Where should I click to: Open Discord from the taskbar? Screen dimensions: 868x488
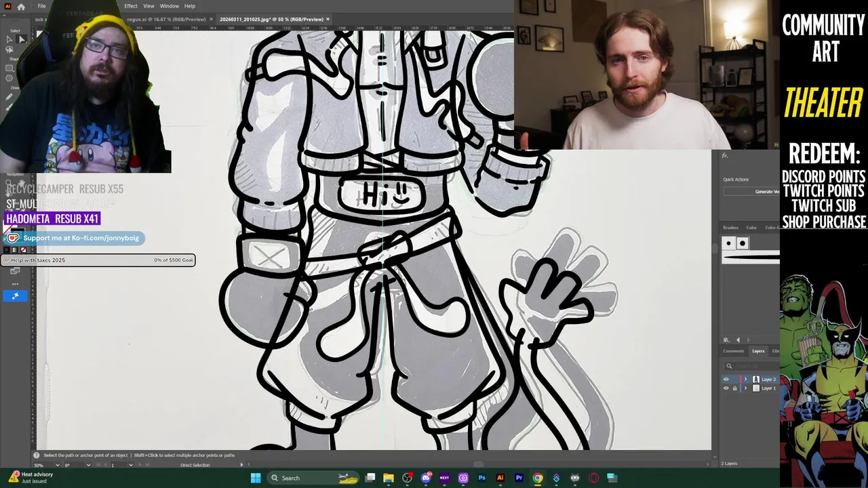(426, 478)
